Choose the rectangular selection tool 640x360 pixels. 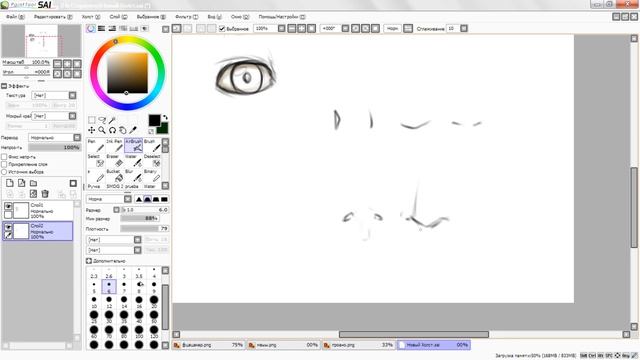(91, 120)
